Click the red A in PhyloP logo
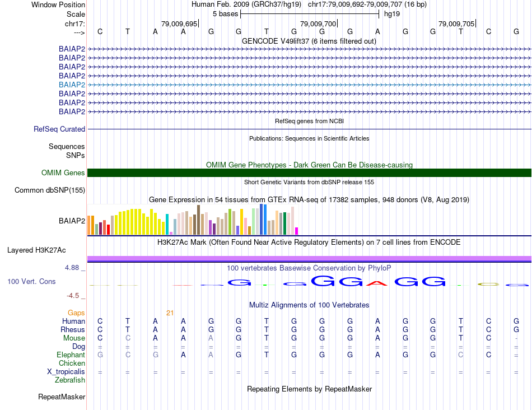Image resolution: width=532 pixels, height=410 pixels. tap(377, 283)
